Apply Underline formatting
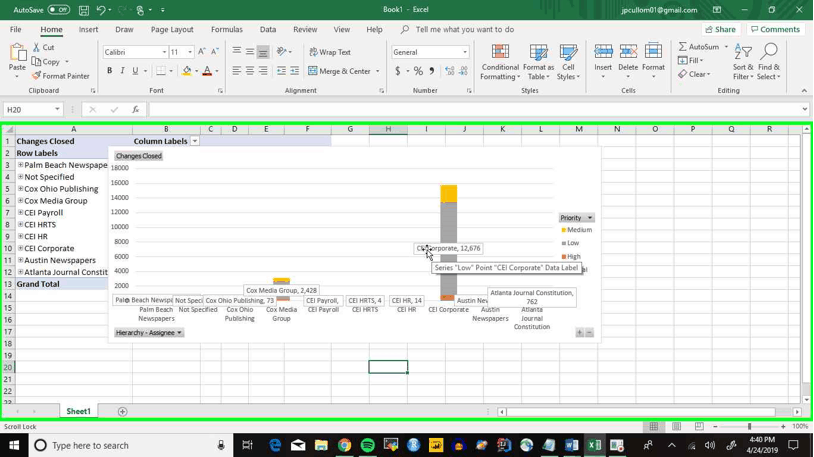Screen dimensions: 814x457 [135, 71]
